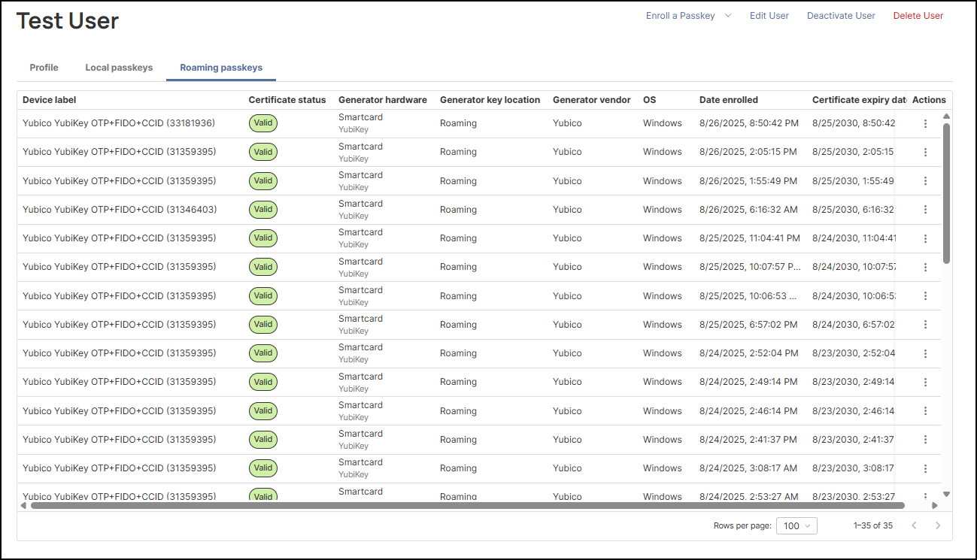Open actions menu for YubiKey (31346403) row
977x560 pixels.
coord(925,210)
